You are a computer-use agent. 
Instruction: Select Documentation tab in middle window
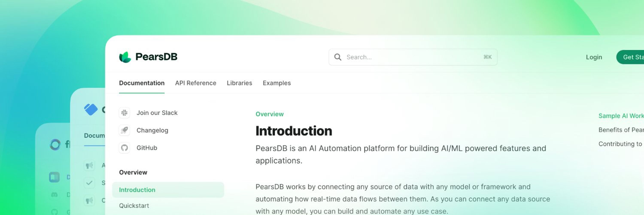[94, 136]
